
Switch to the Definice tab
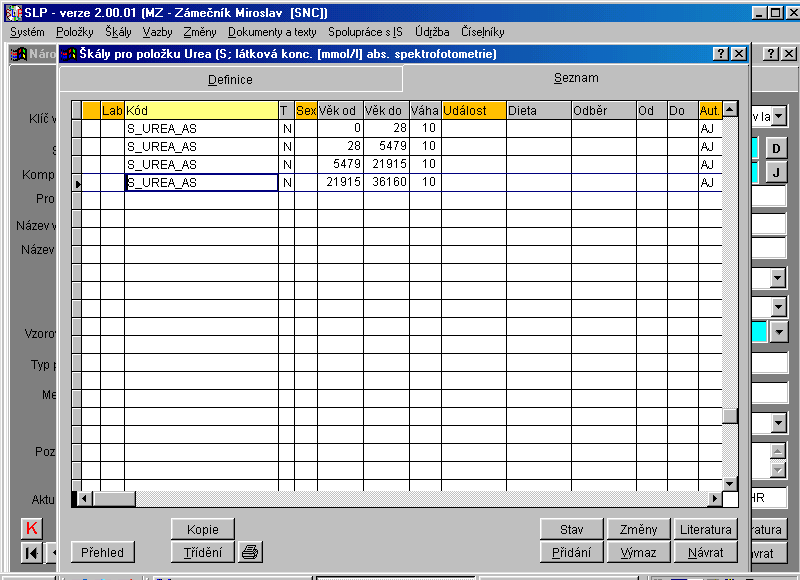[230, 80]
